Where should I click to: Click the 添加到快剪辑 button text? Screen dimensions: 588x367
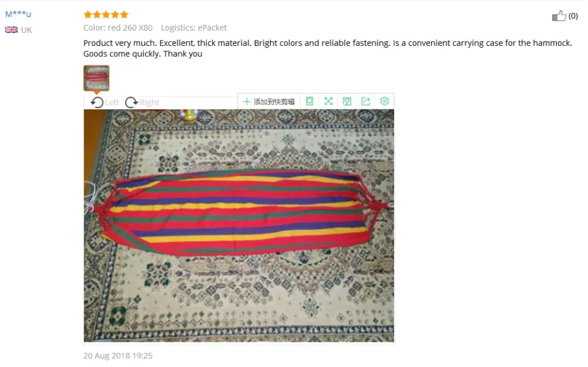pyautogui.click(x=274, y=102)
